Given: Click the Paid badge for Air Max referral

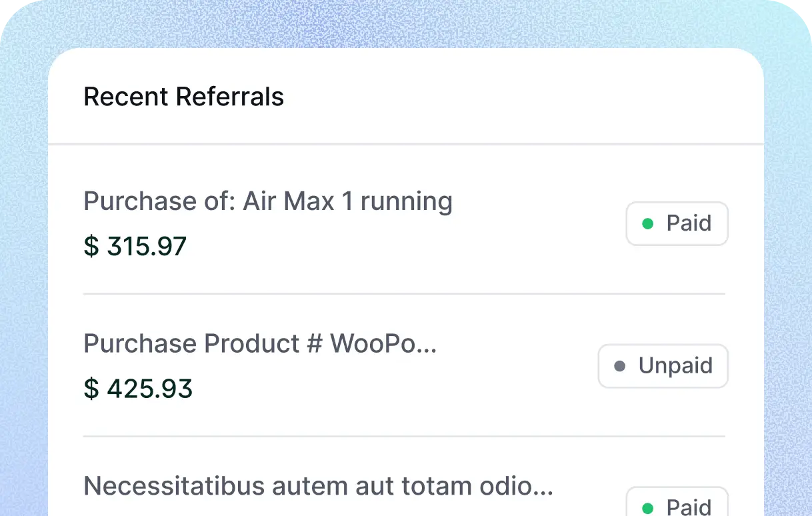Looking at the screenshot, I should [x=677, y=223].
